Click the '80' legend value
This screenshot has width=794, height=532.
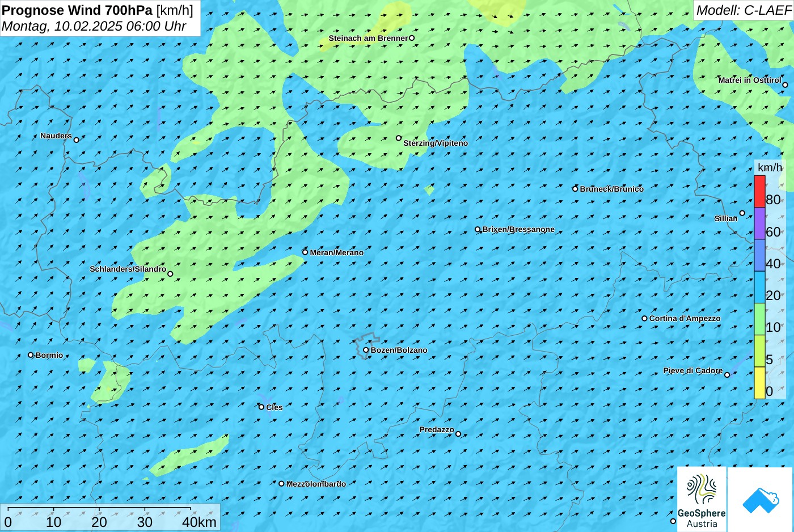click(773, 200)
